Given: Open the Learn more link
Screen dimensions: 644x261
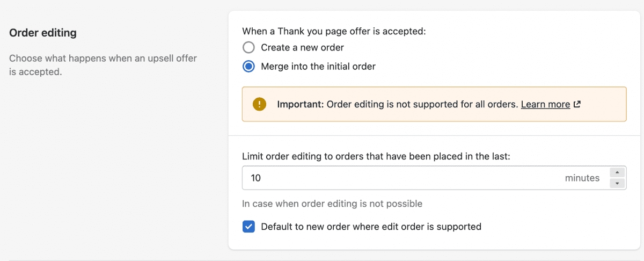Looking at the screenshot, I should click(x=545, y=104).
